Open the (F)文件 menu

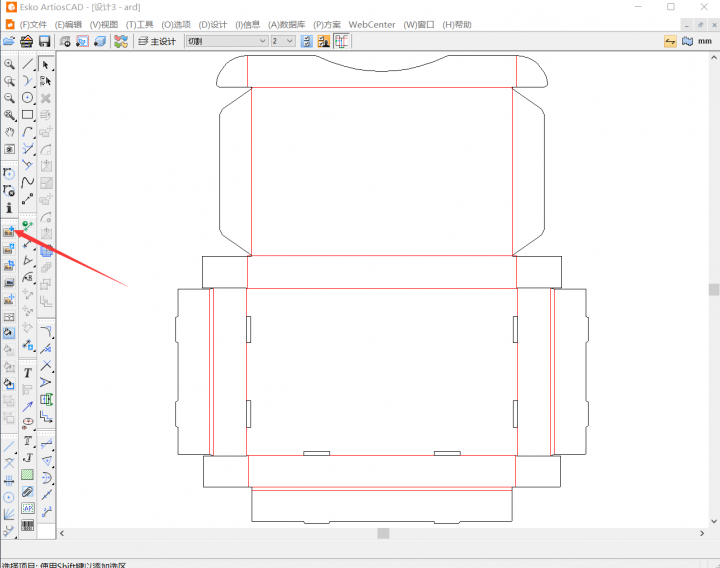33,24
